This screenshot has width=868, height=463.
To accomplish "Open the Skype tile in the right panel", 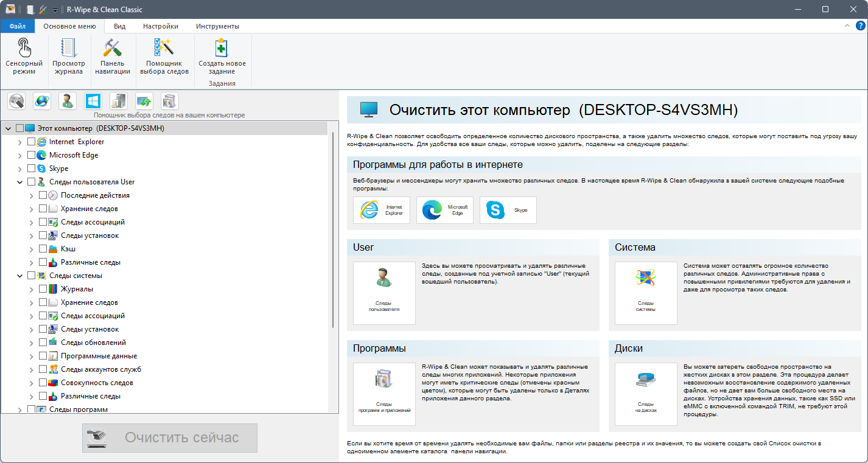I will (508, 210).
